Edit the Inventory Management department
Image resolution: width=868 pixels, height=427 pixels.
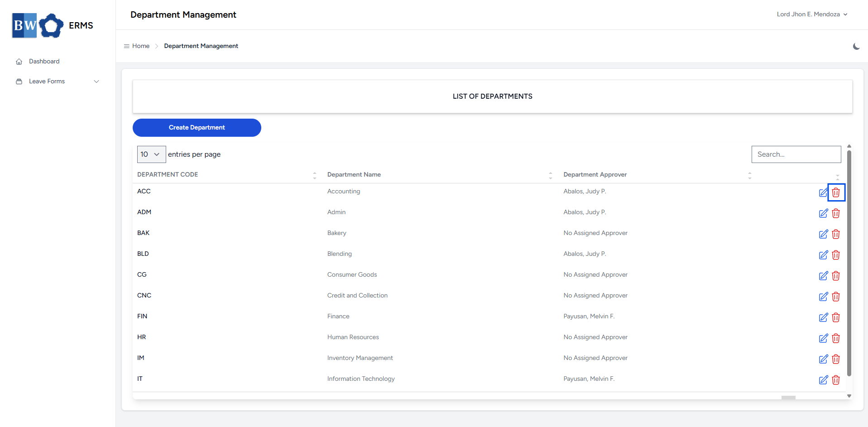(x=823, y=359)
